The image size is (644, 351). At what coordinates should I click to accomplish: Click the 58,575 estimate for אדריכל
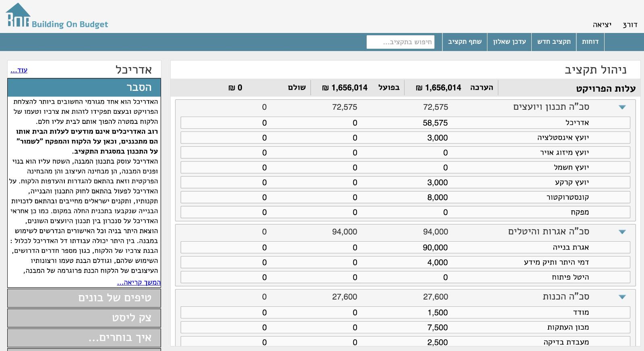[435, 123]
